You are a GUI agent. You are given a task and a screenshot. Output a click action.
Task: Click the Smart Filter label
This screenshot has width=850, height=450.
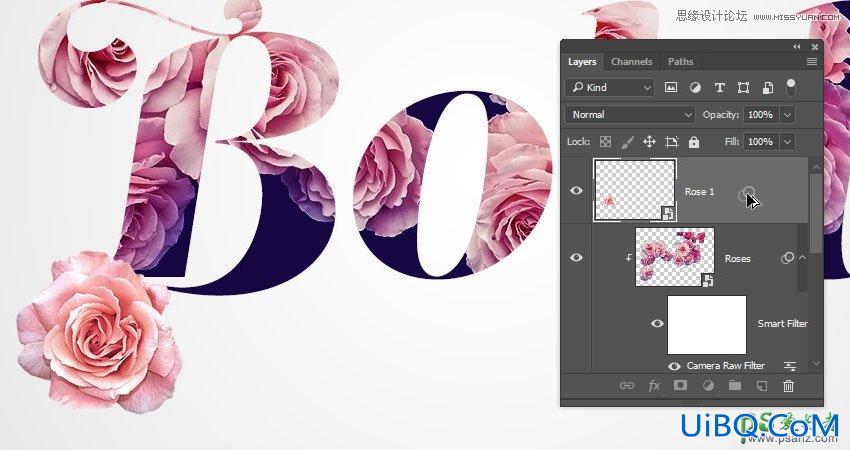[x=782, y=324]
